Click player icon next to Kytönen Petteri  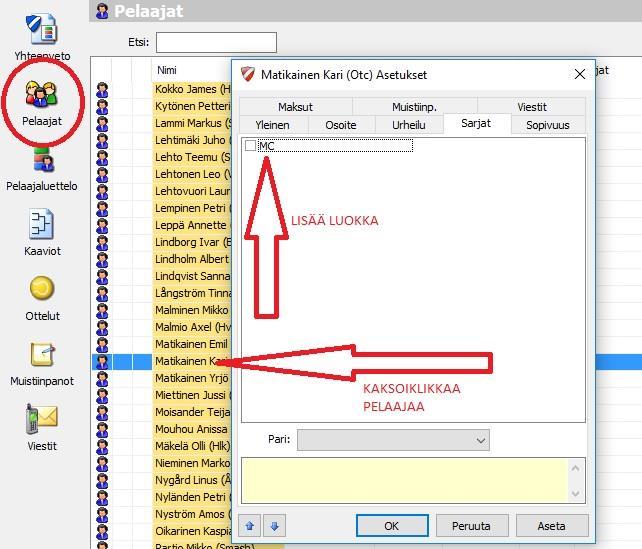coord(102,106)
